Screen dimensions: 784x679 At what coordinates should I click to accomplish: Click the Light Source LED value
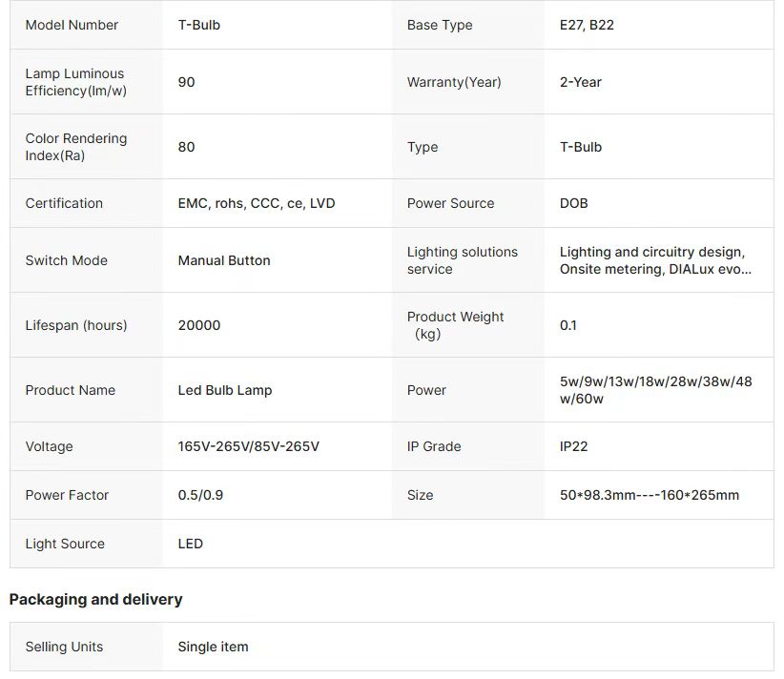click(x=190, y=544)
